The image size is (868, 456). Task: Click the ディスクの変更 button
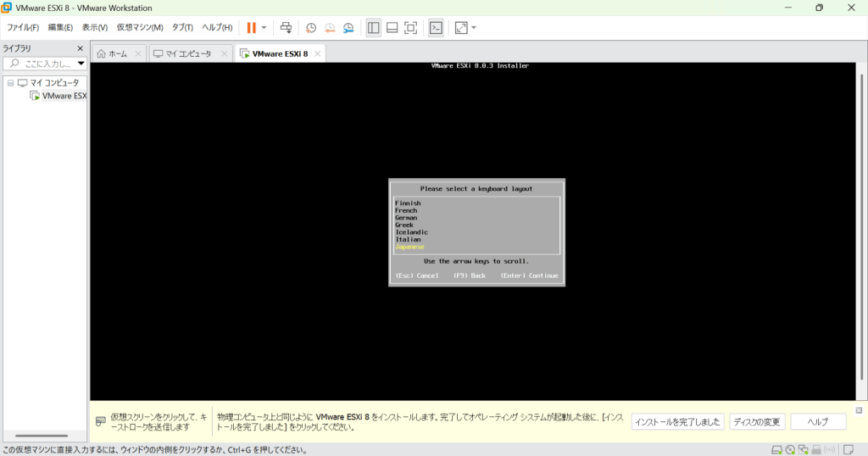[756, 422]
